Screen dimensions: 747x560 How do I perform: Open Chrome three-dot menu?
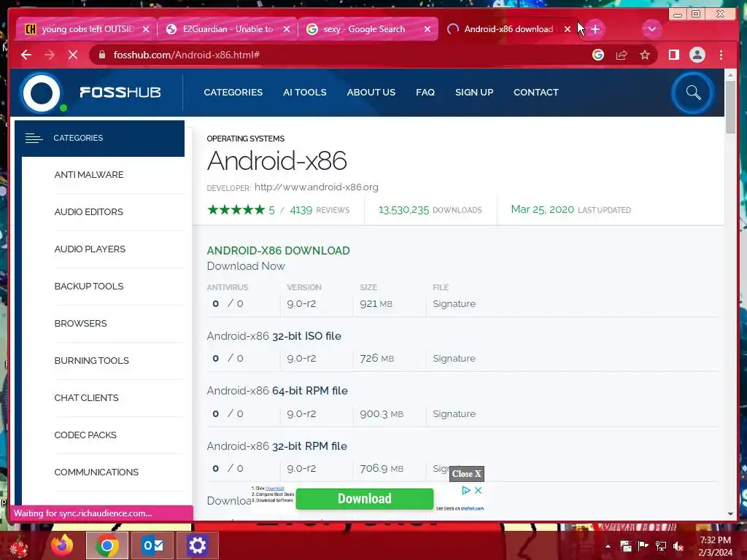(x=721, y=55)
